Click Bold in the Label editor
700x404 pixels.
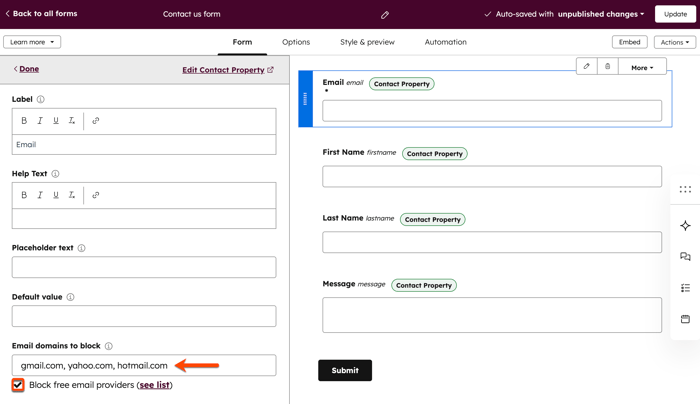point(24,121)
